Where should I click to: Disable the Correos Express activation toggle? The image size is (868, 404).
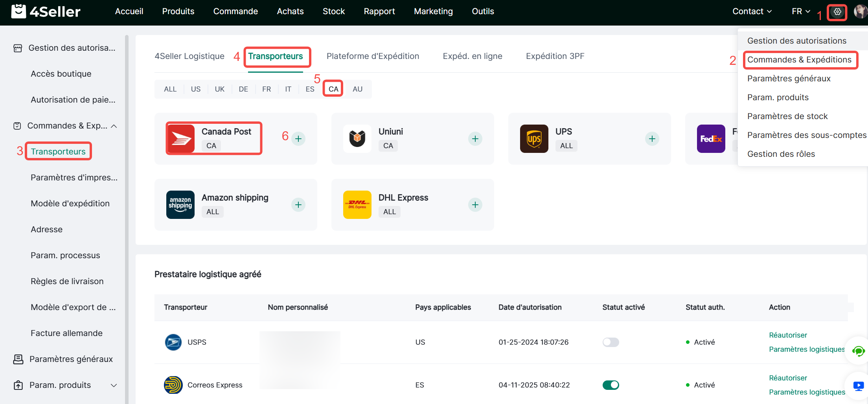pyautogui.click(x=611, y=385)
